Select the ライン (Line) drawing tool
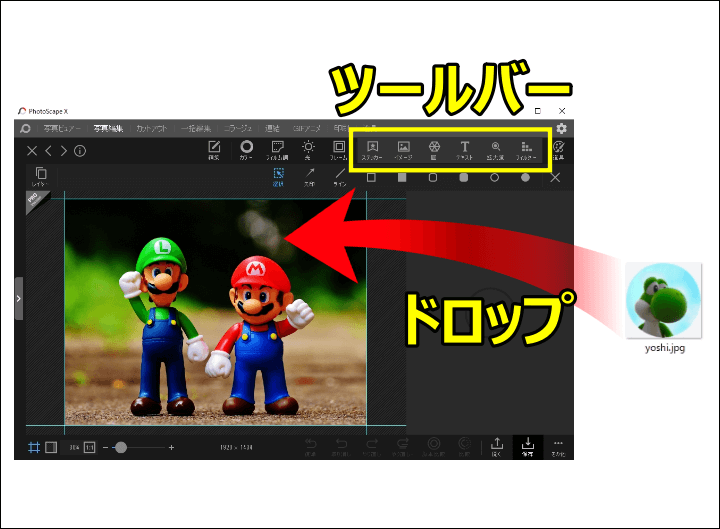The height and width of the screenshot is (529, 720). point(340,177)
